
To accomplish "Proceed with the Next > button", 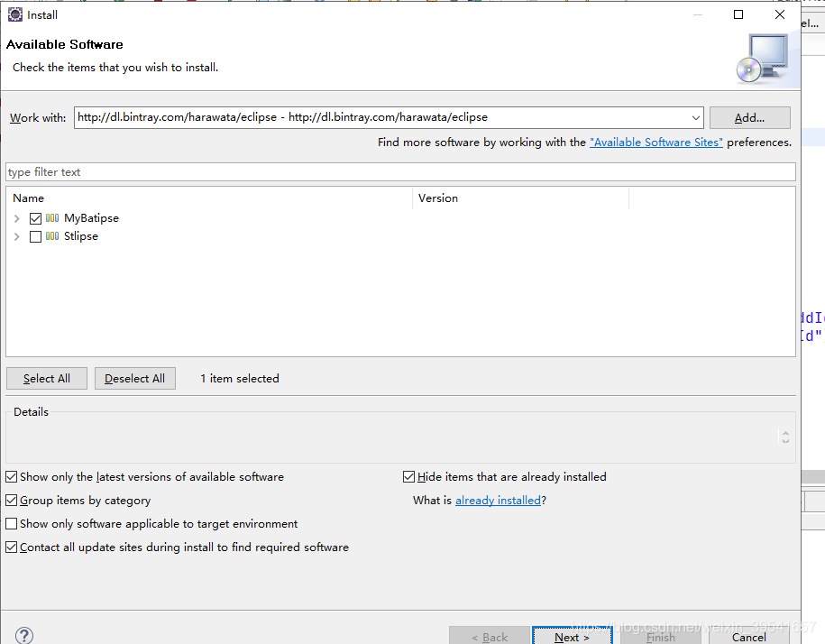I will [572, 636].
